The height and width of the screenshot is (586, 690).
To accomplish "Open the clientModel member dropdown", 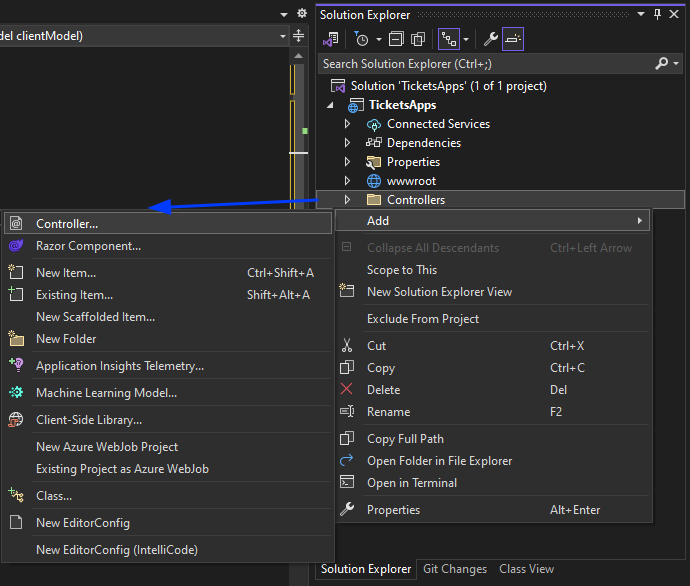I will pos(283,36).
